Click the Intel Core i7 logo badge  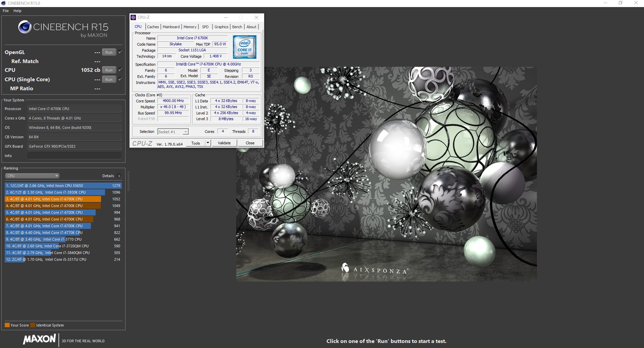[x=245, y=47]
